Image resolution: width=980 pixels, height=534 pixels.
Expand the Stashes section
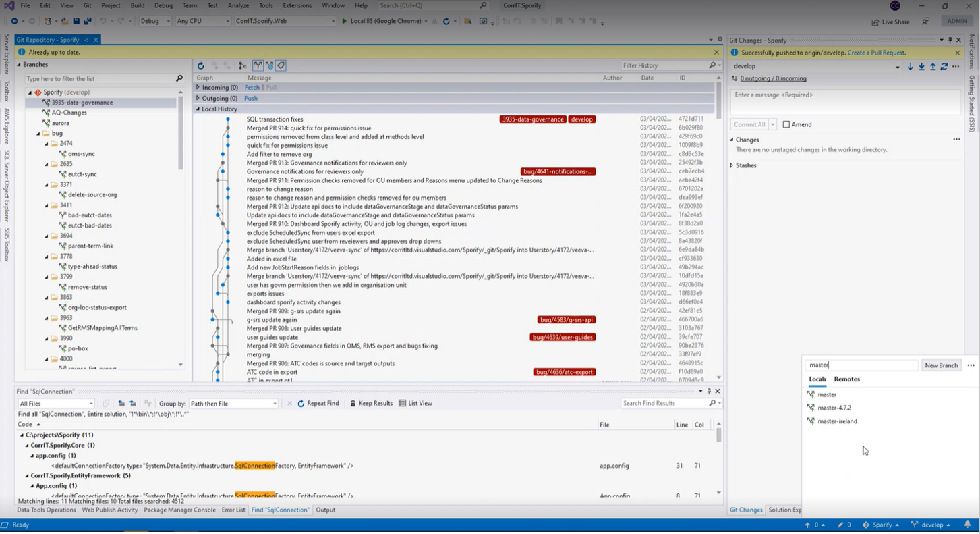[x=732, y=165]
